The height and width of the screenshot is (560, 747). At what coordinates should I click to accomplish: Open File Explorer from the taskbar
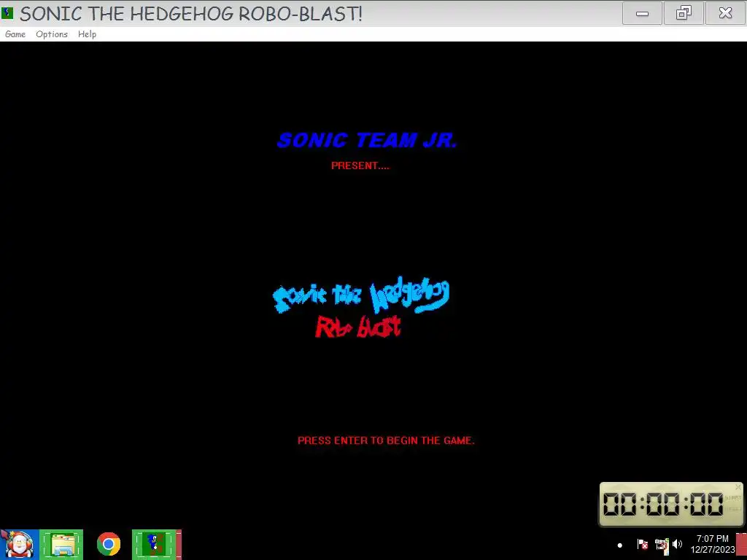61,544
